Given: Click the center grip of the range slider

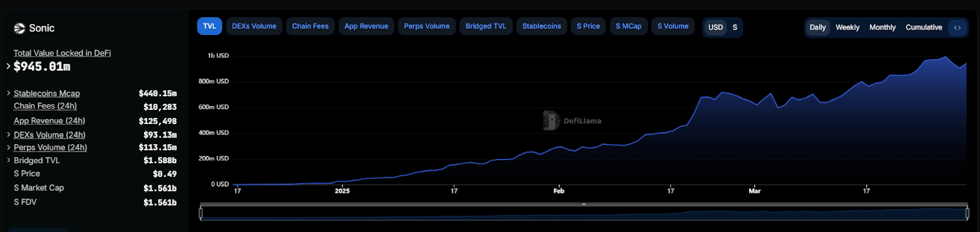Looking at the screenshot, I should (x=584, y=204).
